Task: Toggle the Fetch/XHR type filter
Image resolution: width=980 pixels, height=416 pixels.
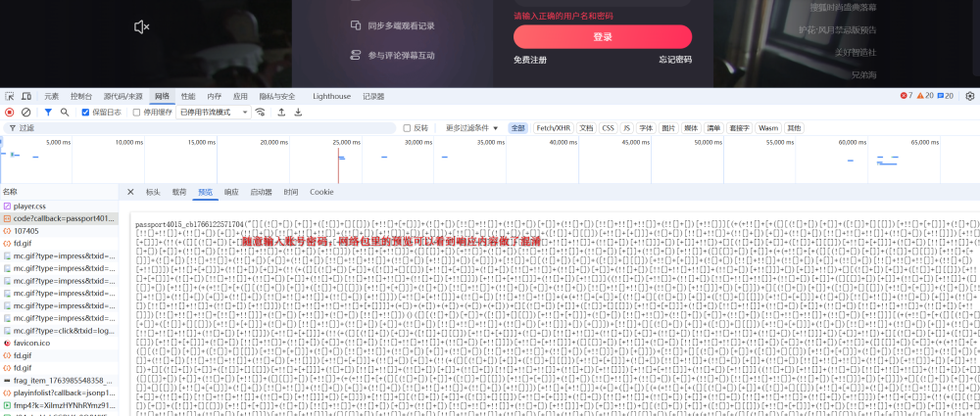Action: click(x=553, y=128)
